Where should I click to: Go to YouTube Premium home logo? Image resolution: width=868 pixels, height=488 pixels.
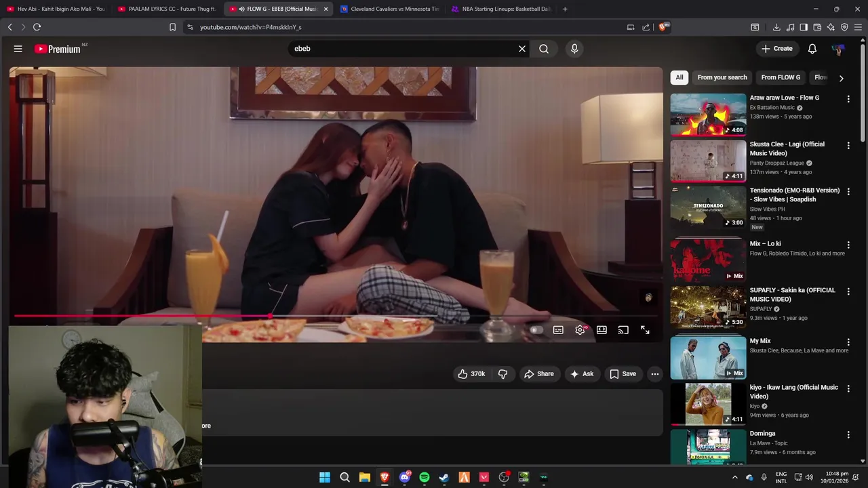[58, 49]
